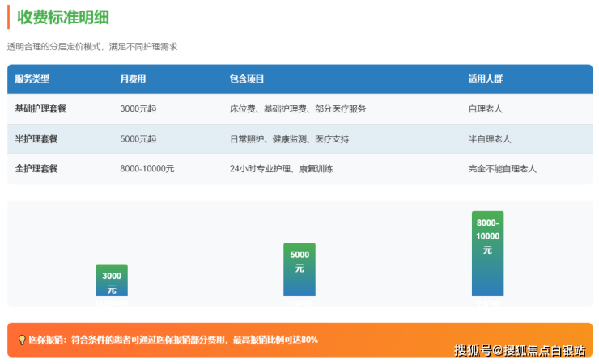Click the 收费标准明细 heading
Viewport: 599px width, 364px height.
pyautogui.click(x=63, y=17)
